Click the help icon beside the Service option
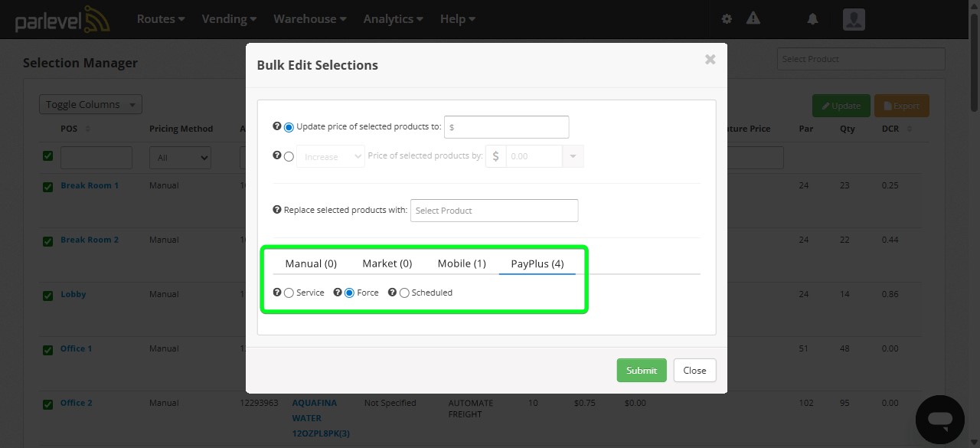Image resolution: width=980 pixels, height=448 pixels. click(x=276, y=292)
